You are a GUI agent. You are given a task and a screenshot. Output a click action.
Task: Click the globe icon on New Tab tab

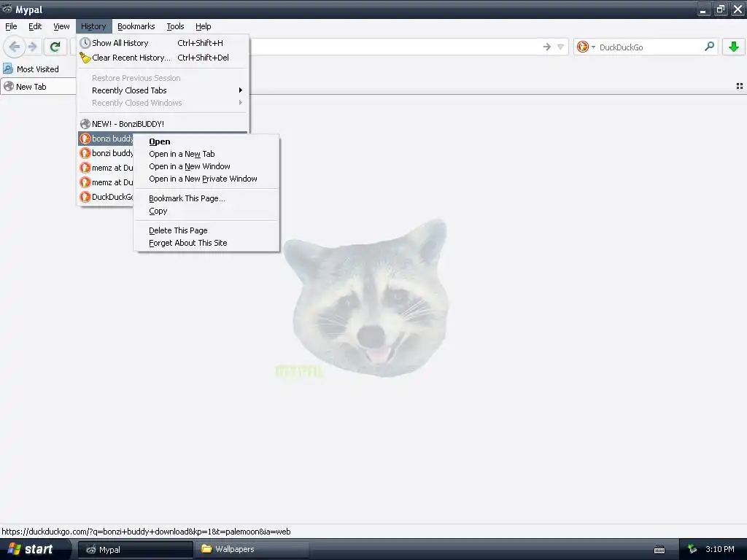click(x=9, y=86)
